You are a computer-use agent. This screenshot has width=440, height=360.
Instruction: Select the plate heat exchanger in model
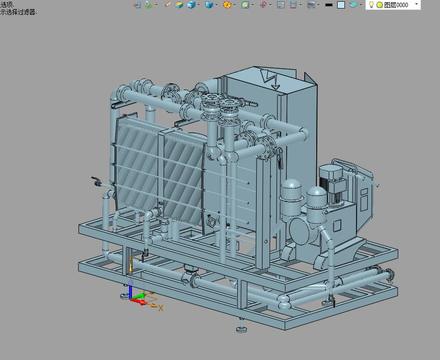(x=160, y=172)
